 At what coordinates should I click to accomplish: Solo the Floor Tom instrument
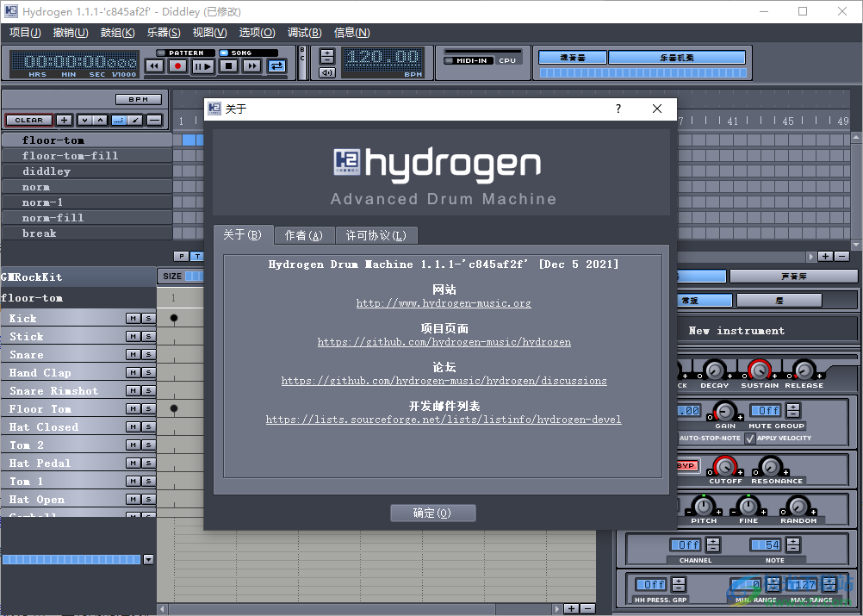[x=149, y=408]
